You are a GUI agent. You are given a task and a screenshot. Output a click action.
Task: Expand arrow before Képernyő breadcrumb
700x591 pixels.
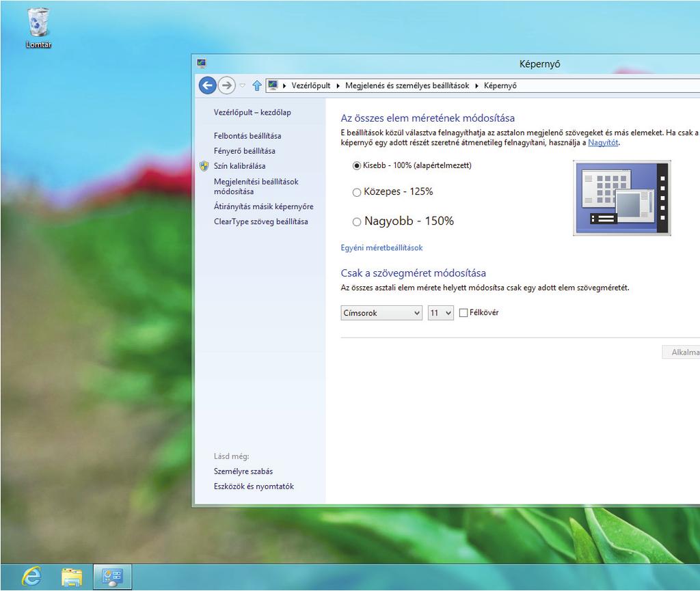pyautogui.click(x=476, y=85)
